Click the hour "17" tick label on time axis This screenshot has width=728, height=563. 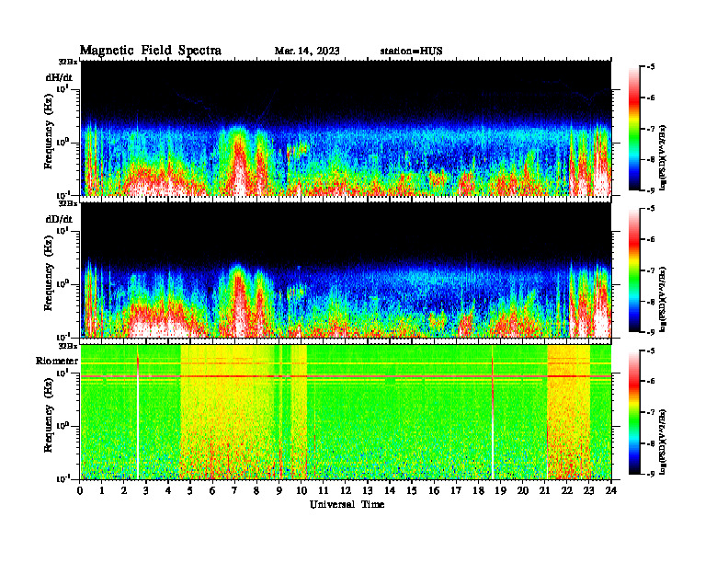[x=456, y=490]
